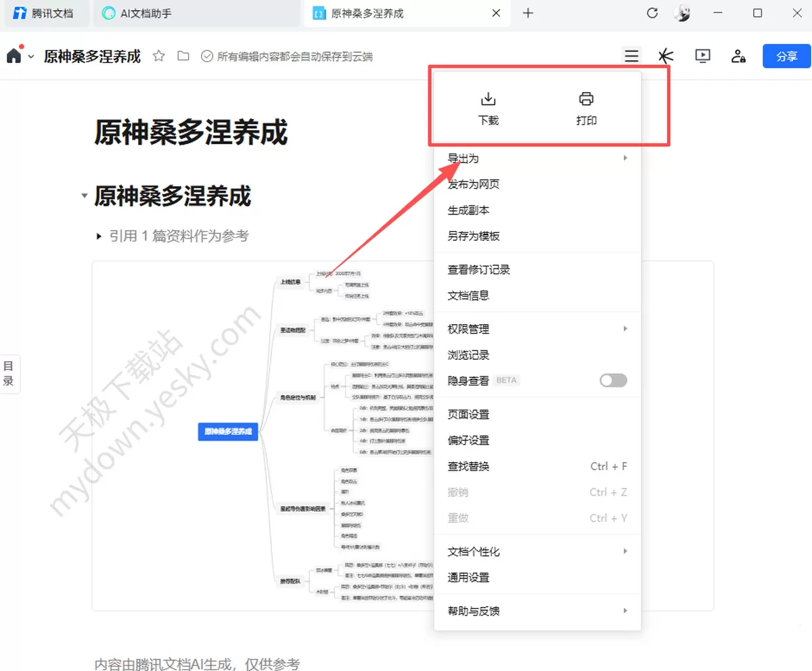Open collaborator permission person icon

point(738,56)
